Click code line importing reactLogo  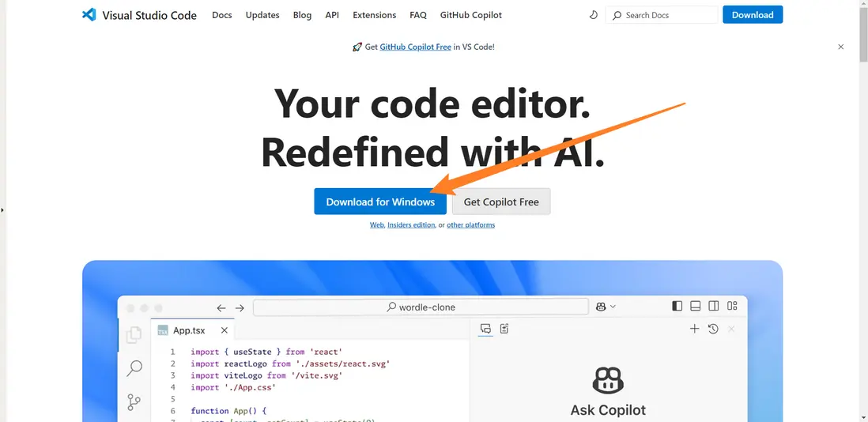click(291, 364)
